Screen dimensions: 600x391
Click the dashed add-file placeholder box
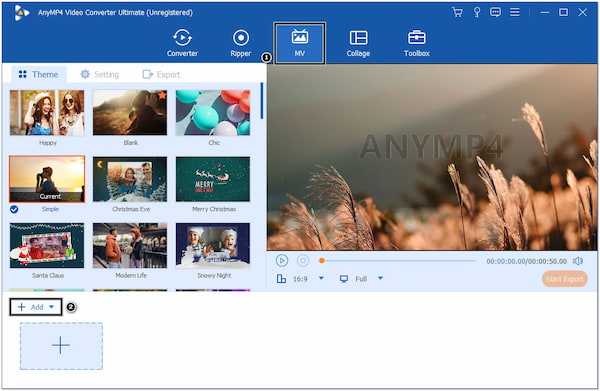pyautogui.click(x=61, y=346)
